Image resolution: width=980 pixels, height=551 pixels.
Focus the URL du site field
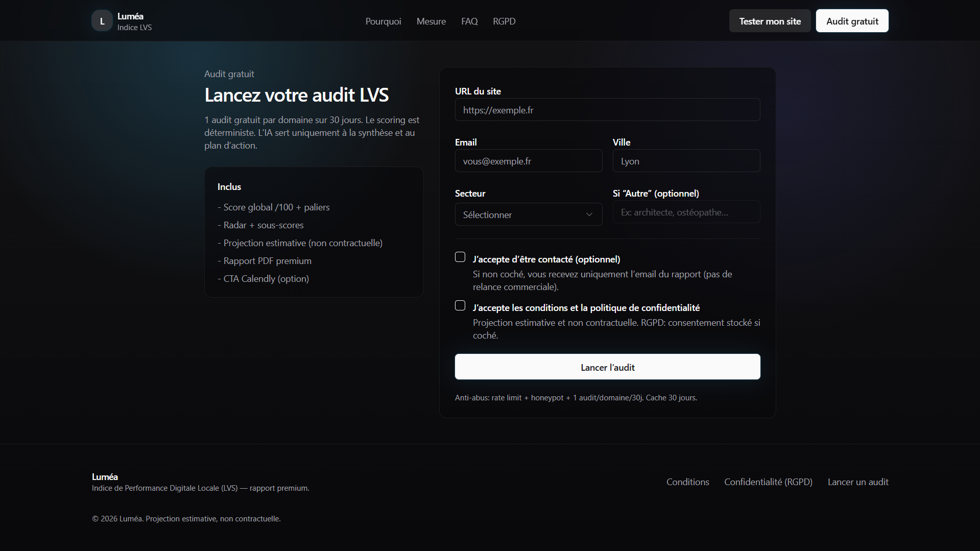coord(607,110)
